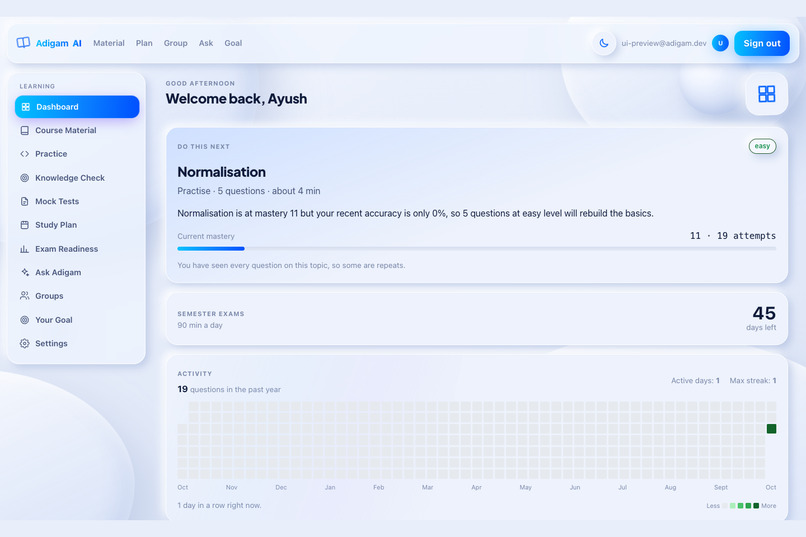The height and width of the screenshot is (537, 806).
Task: Click the Knowledge Check target icon
Action: [24, 178]
